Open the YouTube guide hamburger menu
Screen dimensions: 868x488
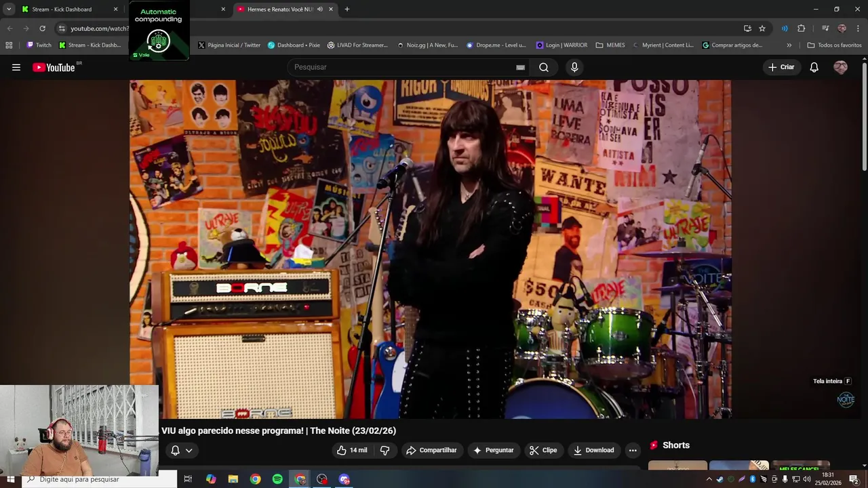pyautogui.click(x=16, y=67)
